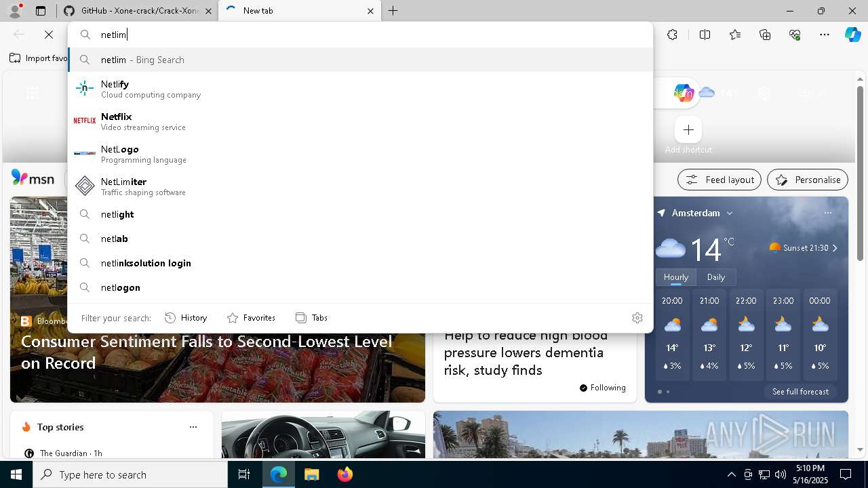Open Split screen icon
Image resolution: width=868 pixels, height=488 pixels.
click(x=705, y=35)
